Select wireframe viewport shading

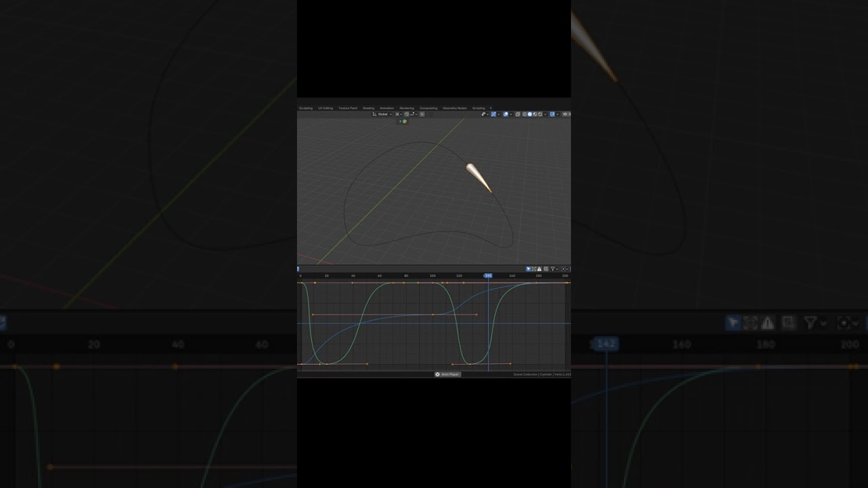[x=525, y=114]
